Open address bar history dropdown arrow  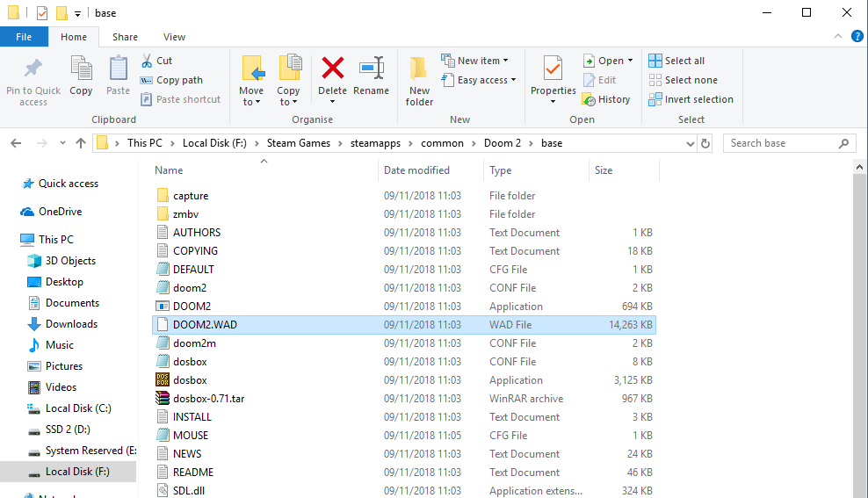[691, 144]
